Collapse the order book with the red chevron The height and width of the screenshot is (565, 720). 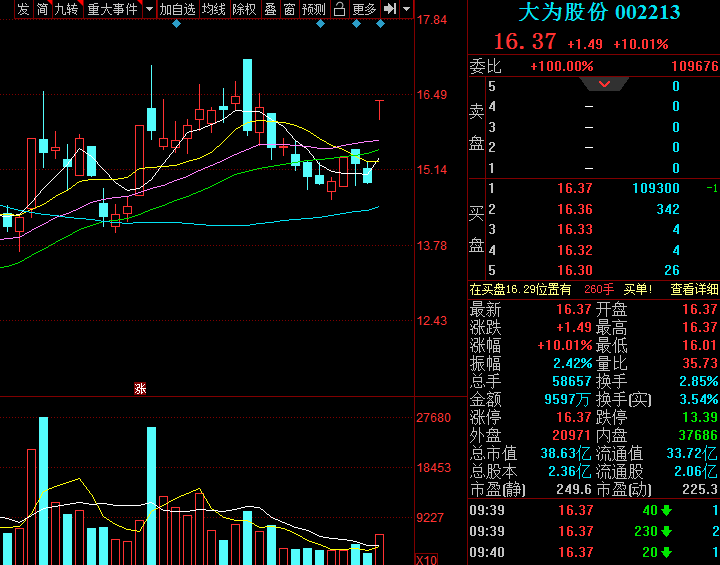pyautogui.click(x=604, y=84)
